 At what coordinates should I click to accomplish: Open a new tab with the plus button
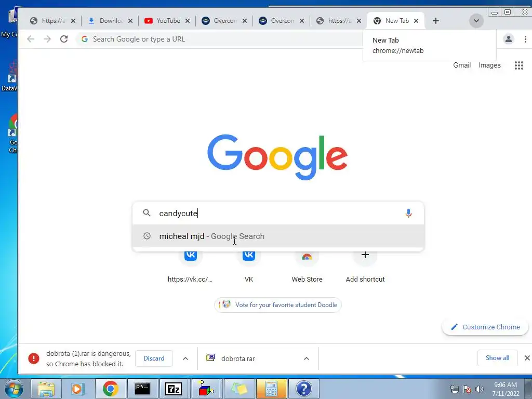click(436, 21)
